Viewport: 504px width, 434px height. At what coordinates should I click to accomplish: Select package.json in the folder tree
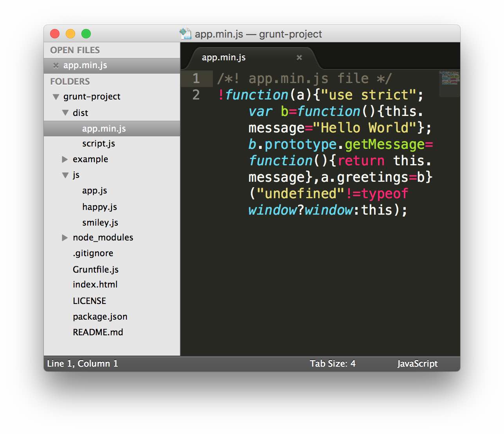pos(100,316)
